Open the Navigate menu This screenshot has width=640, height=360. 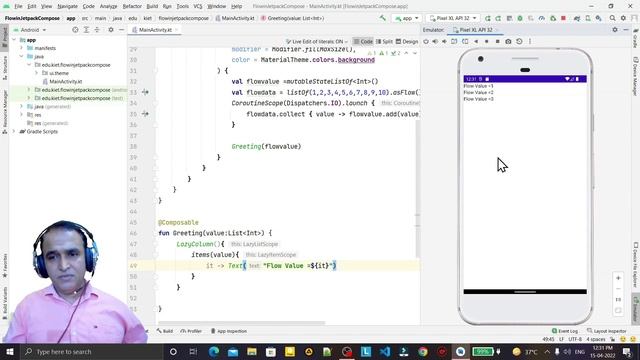click(x=67, y=6)
